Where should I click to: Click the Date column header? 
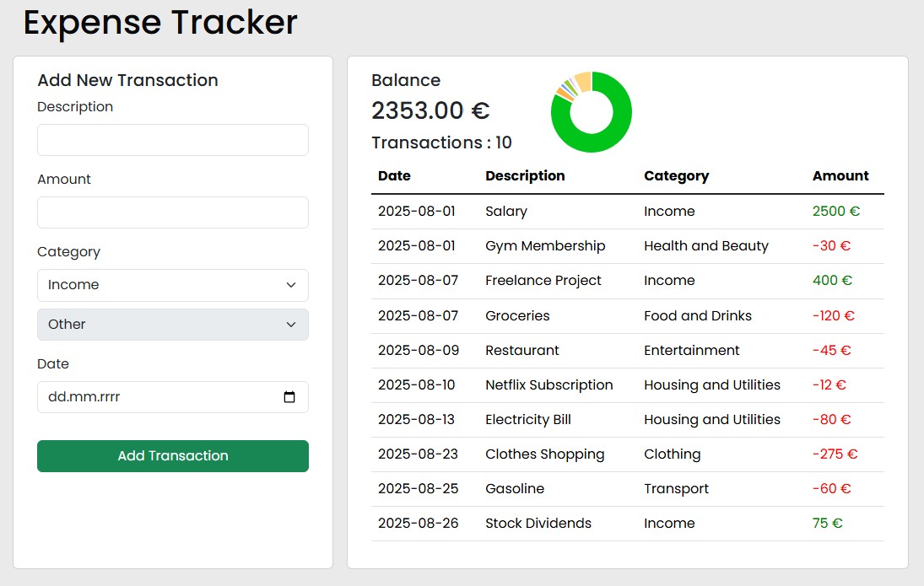tap(394, 175)
